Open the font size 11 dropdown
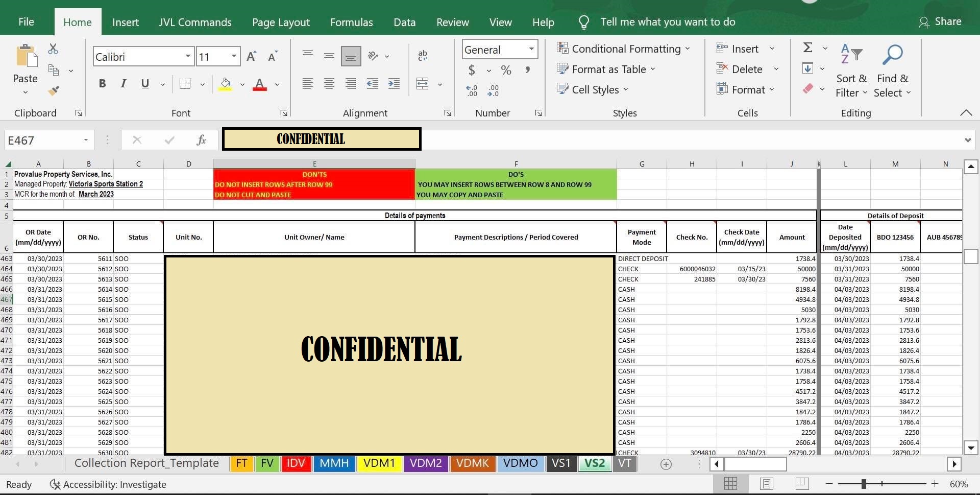This screenshot has height=495, width=980. coord(234,56)
